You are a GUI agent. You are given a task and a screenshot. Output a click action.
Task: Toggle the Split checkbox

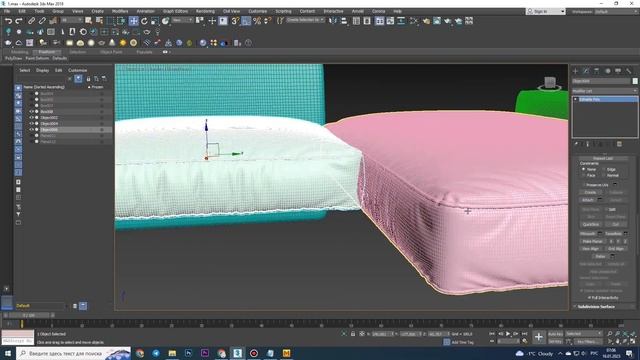(607, 209)
